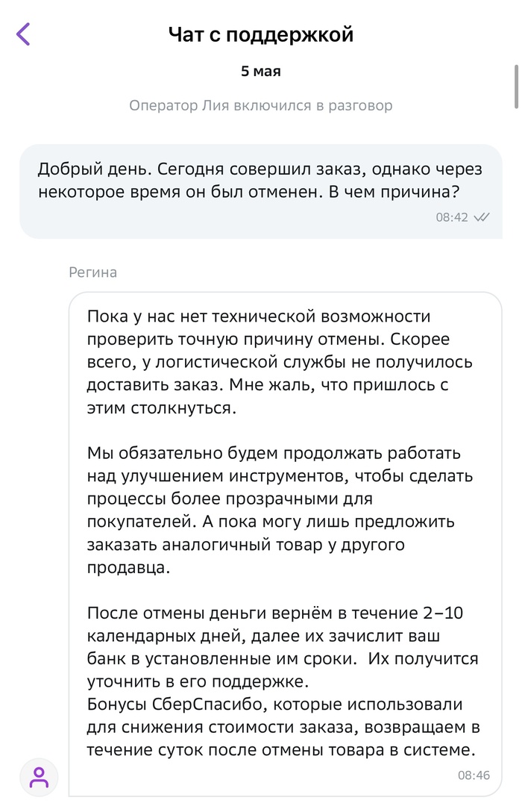This screenshot has width=522, height=812.
Task: Click the 08:42 message timestamp
Action: (452, 217)
